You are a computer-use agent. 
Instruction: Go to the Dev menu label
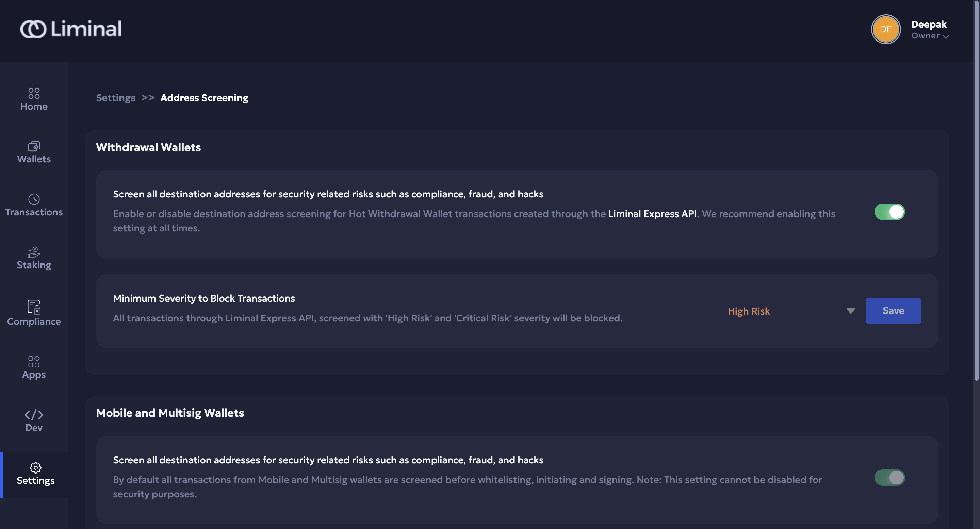[x=34, y=428]
